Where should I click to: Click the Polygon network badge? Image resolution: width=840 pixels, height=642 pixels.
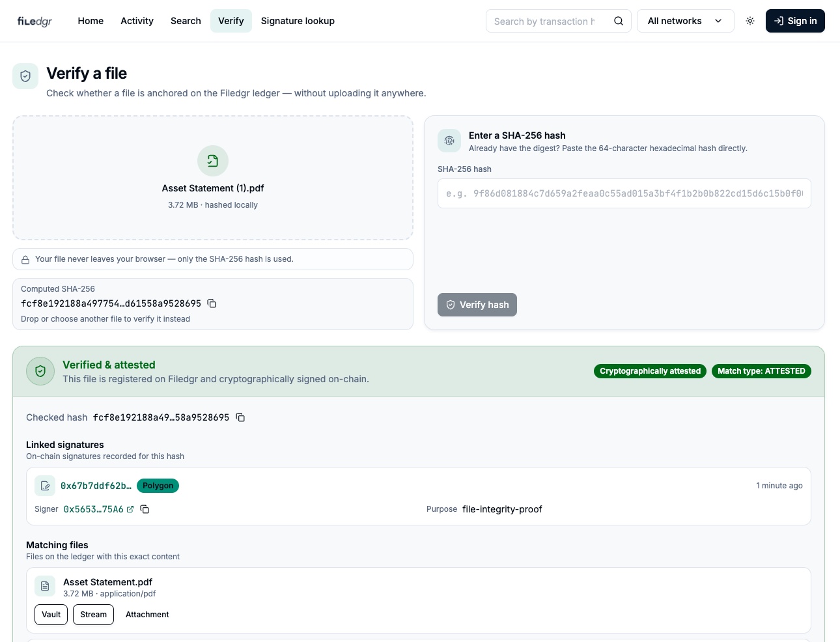(158, 486)
